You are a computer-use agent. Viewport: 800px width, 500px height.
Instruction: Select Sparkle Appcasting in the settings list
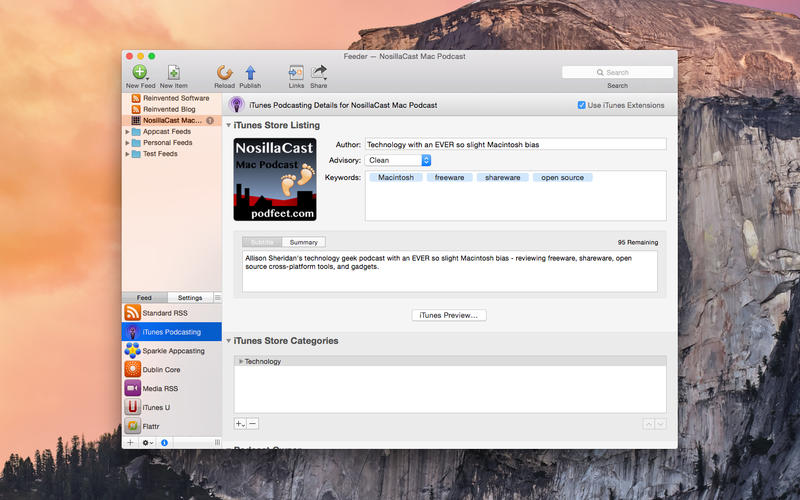[x=171, y=350]
